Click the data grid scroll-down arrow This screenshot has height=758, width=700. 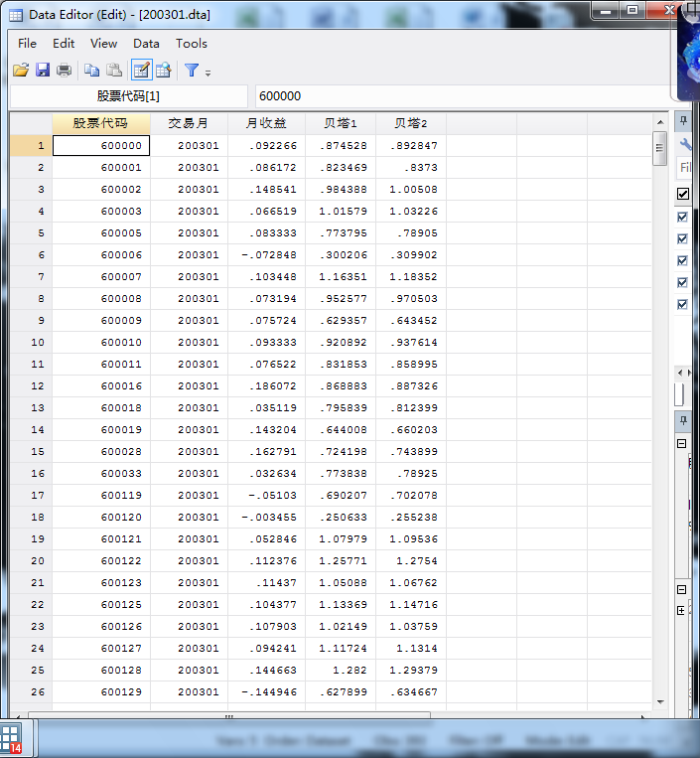click(x=660, y=702)
